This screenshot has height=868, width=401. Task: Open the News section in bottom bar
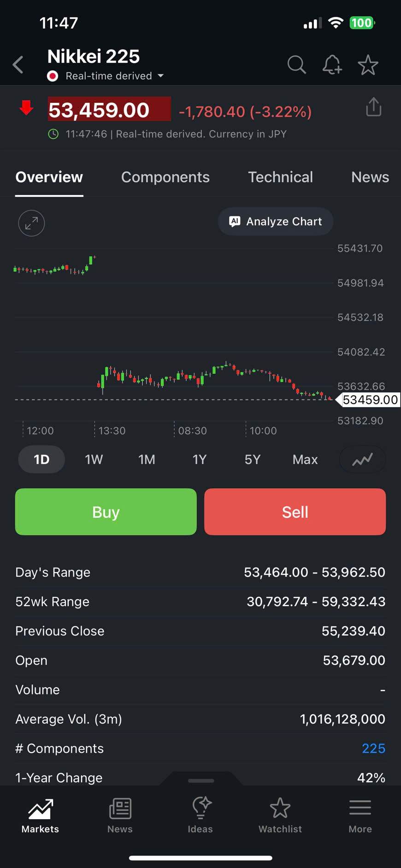tap(120, 815)
